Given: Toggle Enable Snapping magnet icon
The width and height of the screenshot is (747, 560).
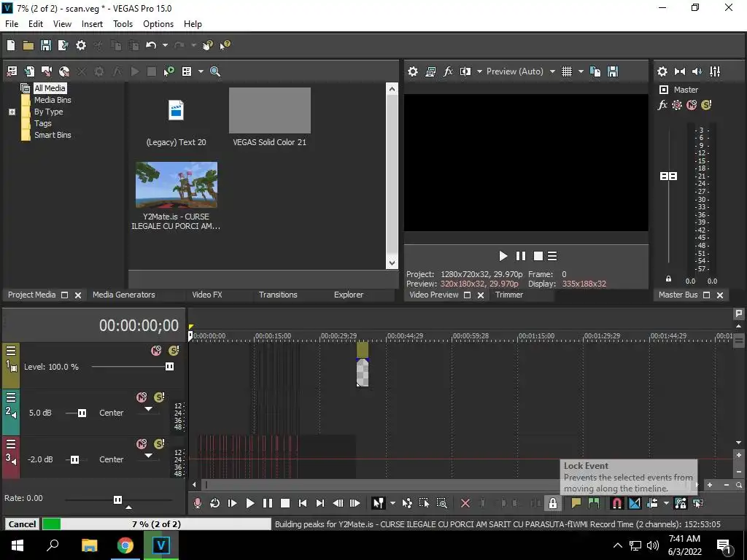Looking at the screenshot, I should pos(616,503).
